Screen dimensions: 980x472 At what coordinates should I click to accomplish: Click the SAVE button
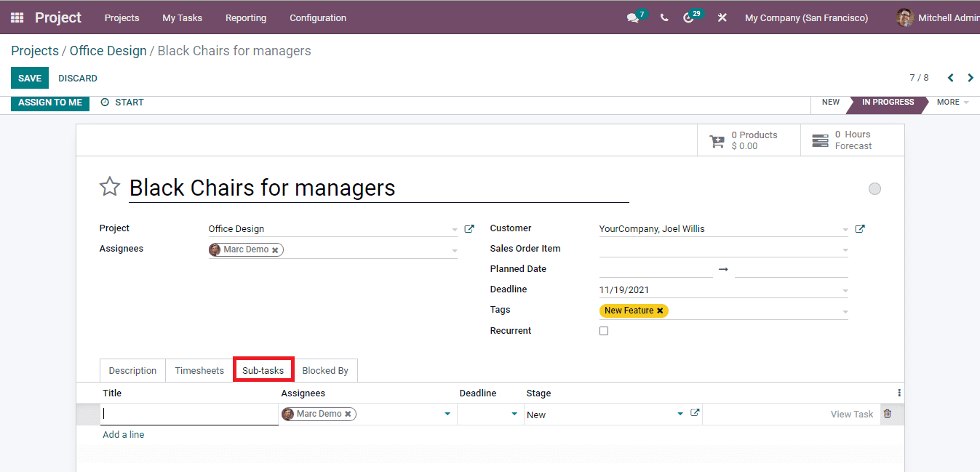[x=29, y=77]
